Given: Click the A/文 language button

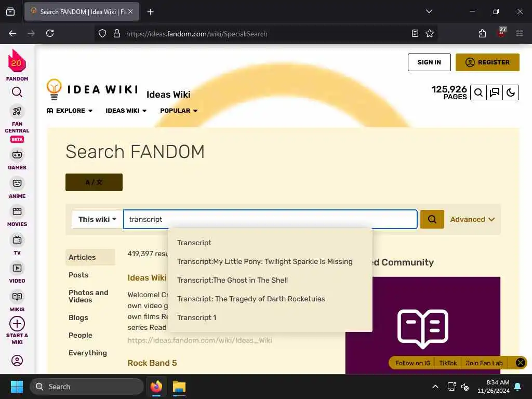Looking at the screenshot, I should 94,182.
